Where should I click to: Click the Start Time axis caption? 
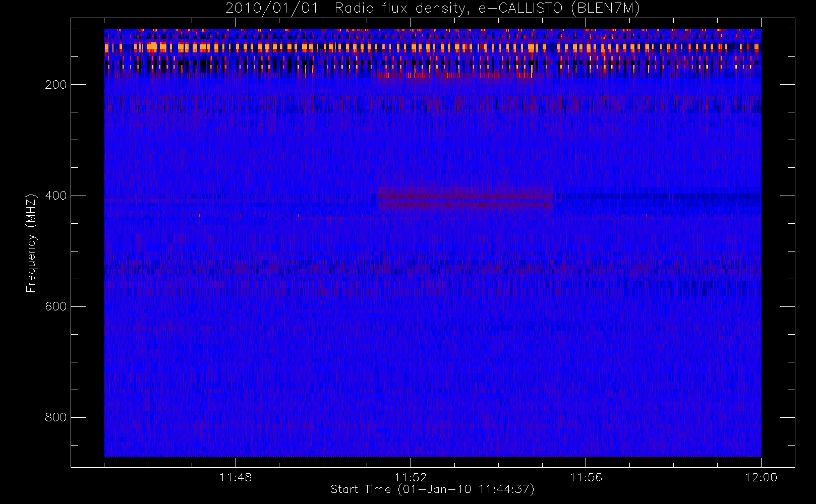coord(432,489)
